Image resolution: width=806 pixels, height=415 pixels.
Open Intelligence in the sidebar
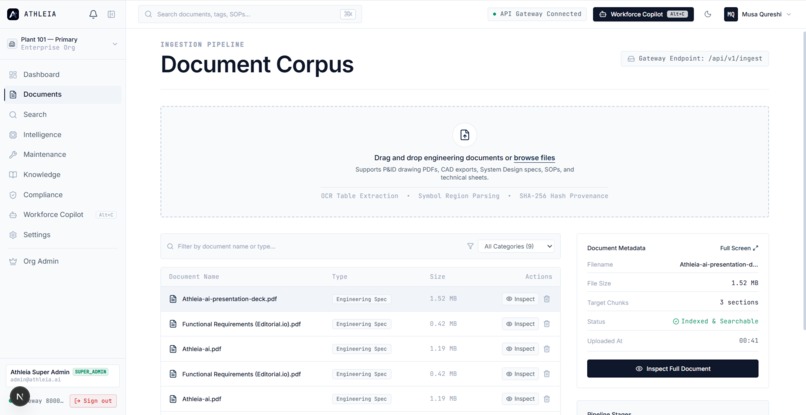[63, 135]
